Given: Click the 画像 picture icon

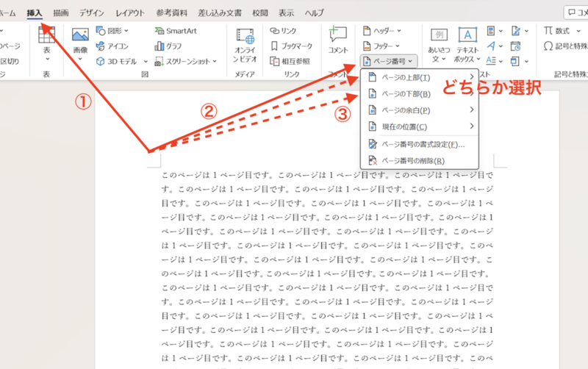Looking at the screenshot, I should click(x=80, y=36).
